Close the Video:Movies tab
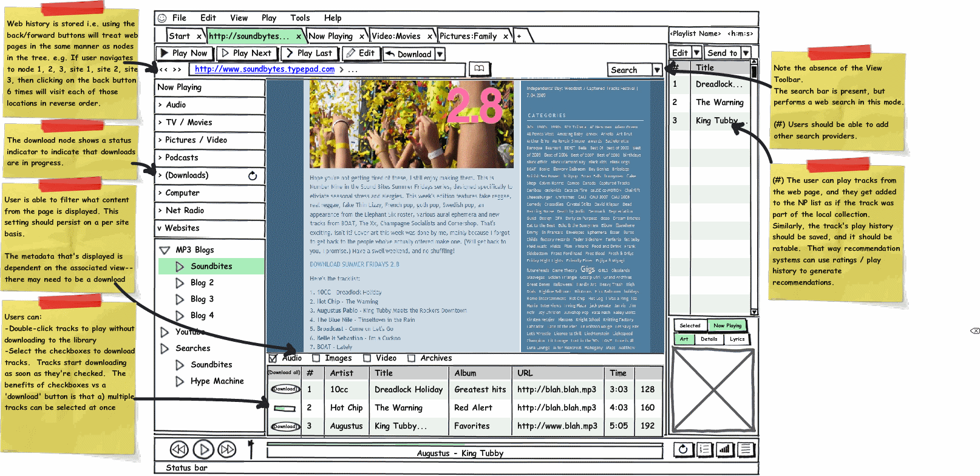 [x=430, y=36]
